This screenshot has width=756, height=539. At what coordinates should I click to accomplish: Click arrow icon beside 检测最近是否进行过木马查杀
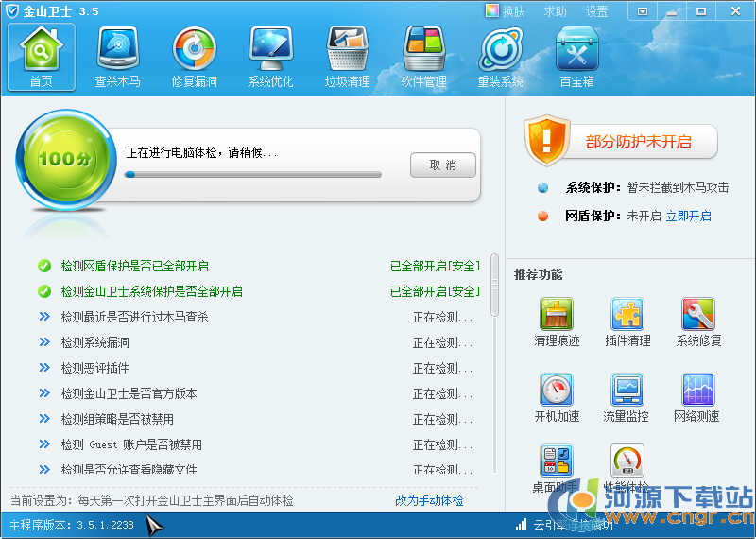click(x=44, y=317)
